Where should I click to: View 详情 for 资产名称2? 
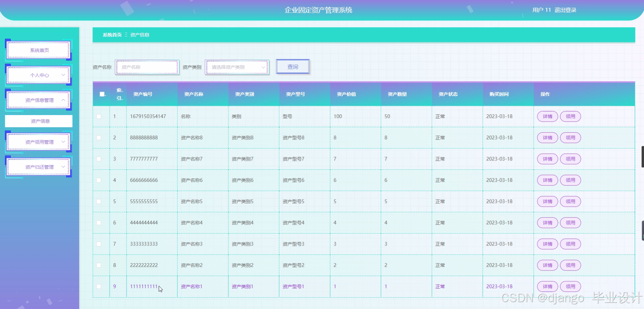pyautogui.click(x=547, y=265)
